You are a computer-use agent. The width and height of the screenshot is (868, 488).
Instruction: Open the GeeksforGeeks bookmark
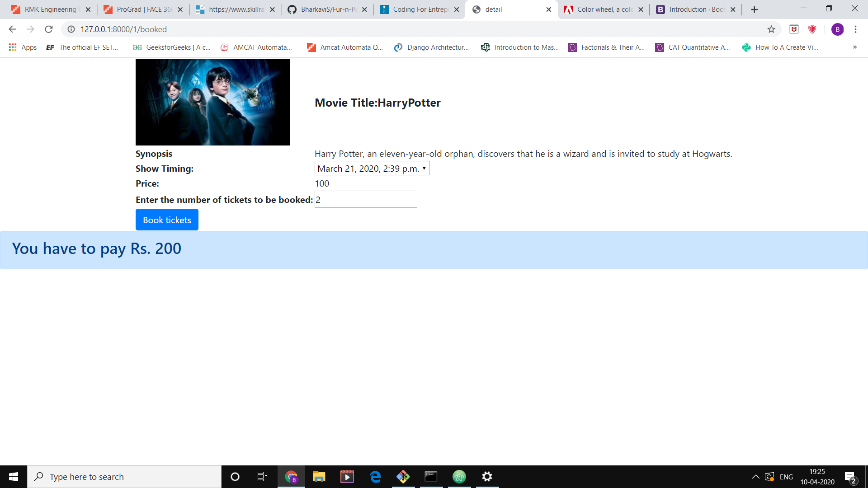tap(171, 47)
